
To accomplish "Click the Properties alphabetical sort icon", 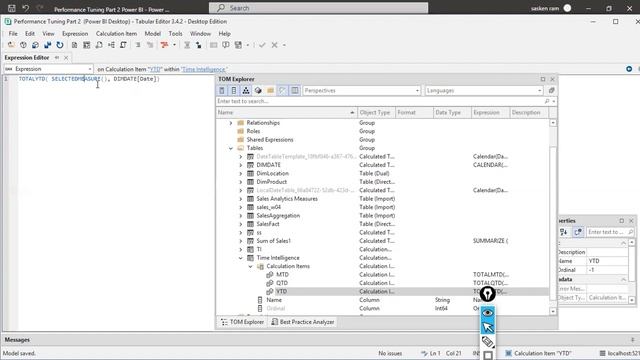I will pos(564,232).
